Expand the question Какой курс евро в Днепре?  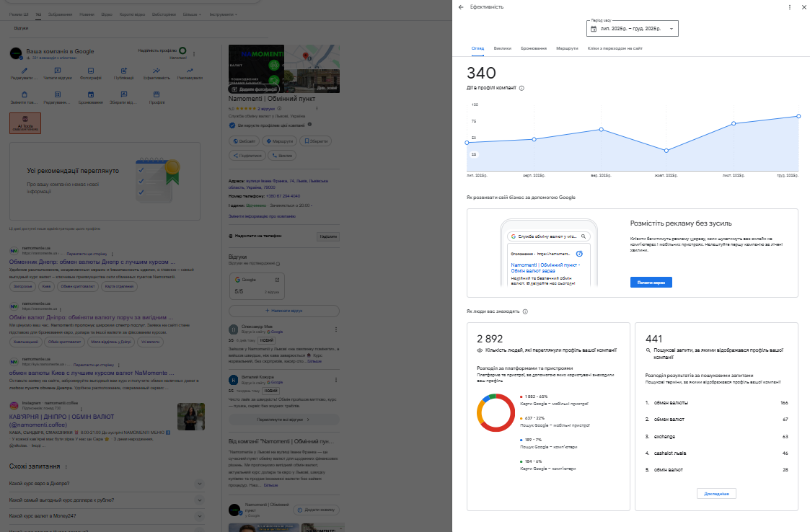point(199,484)
